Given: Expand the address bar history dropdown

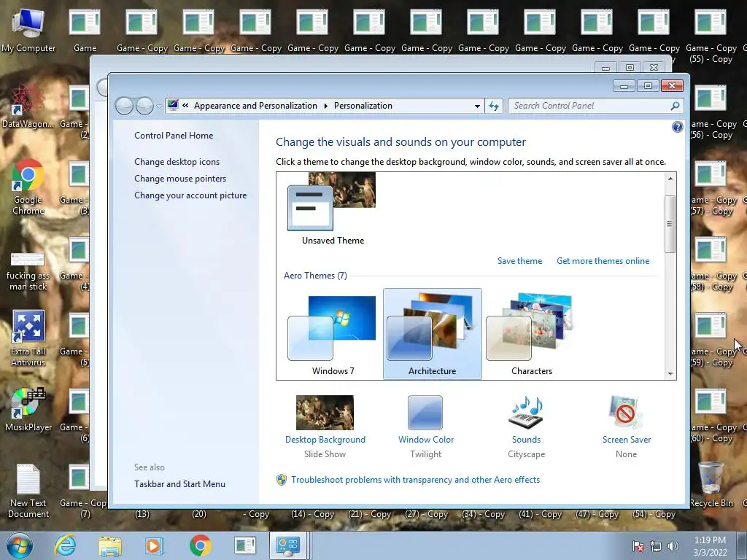Looking at the screenshot, I should (477, 106).
